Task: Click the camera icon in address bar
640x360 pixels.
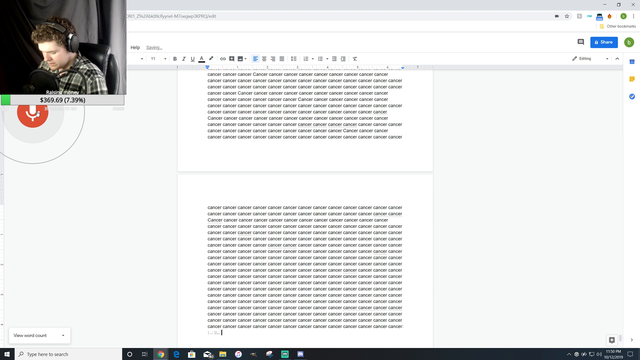Action: (x=557, y=16)
